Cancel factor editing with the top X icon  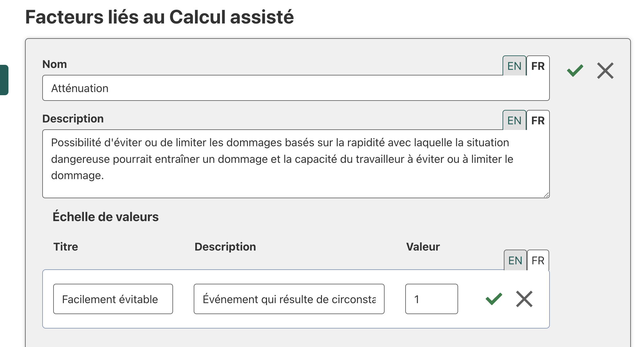pyautogui.click(x=605, y=70)
